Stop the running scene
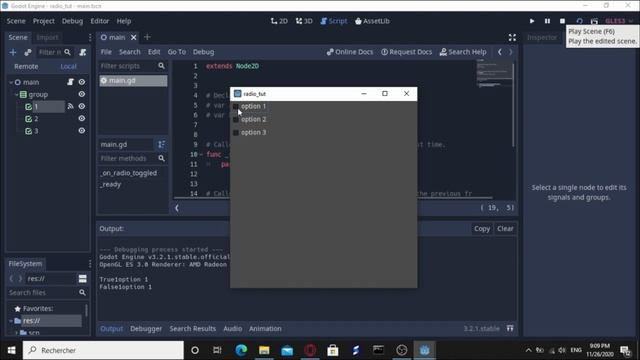Viewport: 640px width, 360px height. coord(562,21)
